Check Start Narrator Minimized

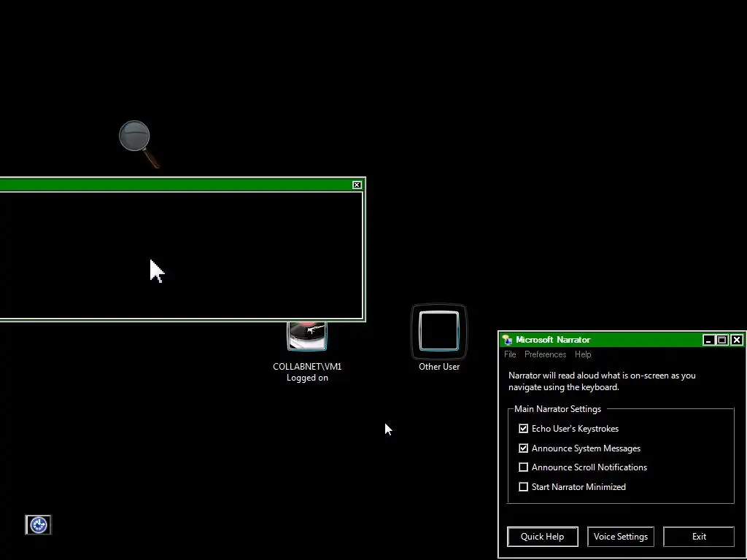tap(523, 486)
